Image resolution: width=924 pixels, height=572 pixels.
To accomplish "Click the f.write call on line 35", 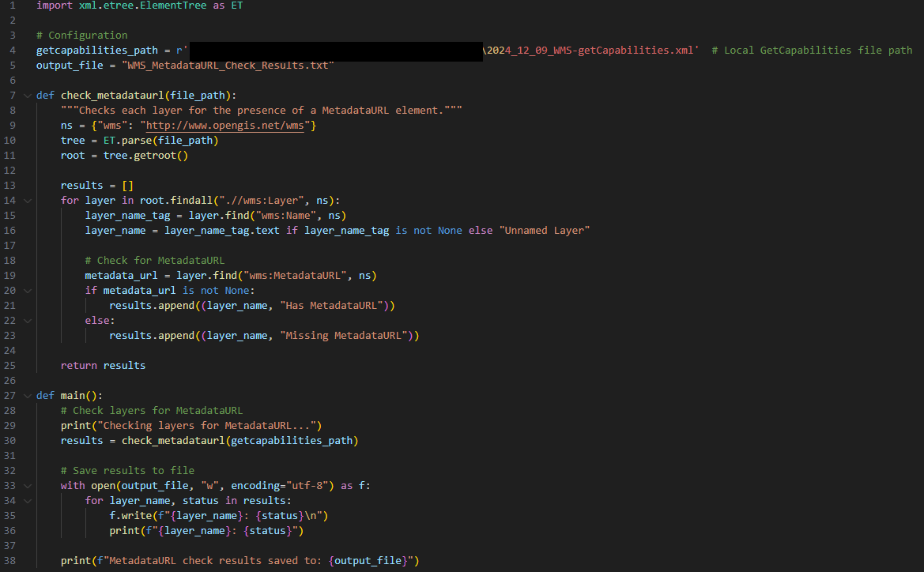I will pyautogui.click(x=219, y=516).
